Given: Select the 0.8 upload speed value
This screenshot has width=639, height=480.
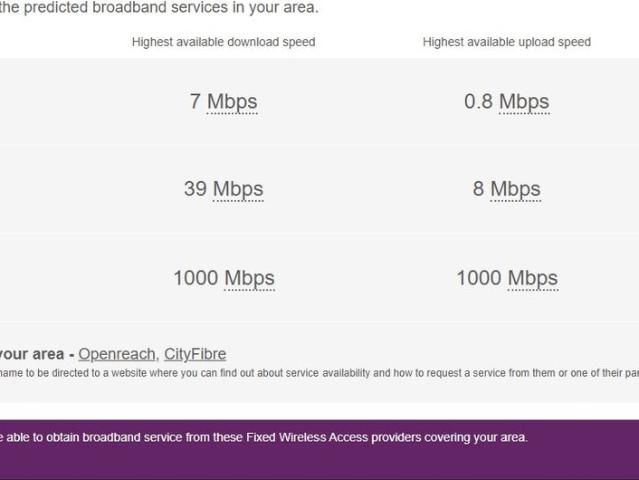Looking at the screenshot, I should click(x=478, y=101).
